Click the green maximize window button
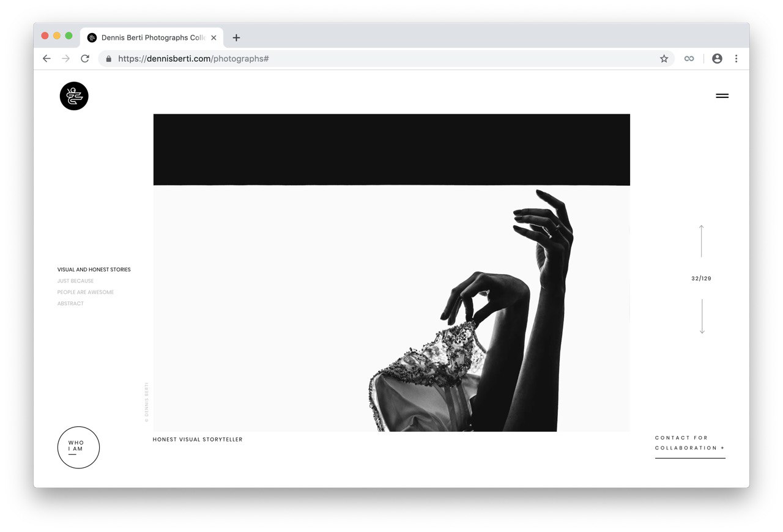Viewport: 783px width, 532px height. coord(69,36)
